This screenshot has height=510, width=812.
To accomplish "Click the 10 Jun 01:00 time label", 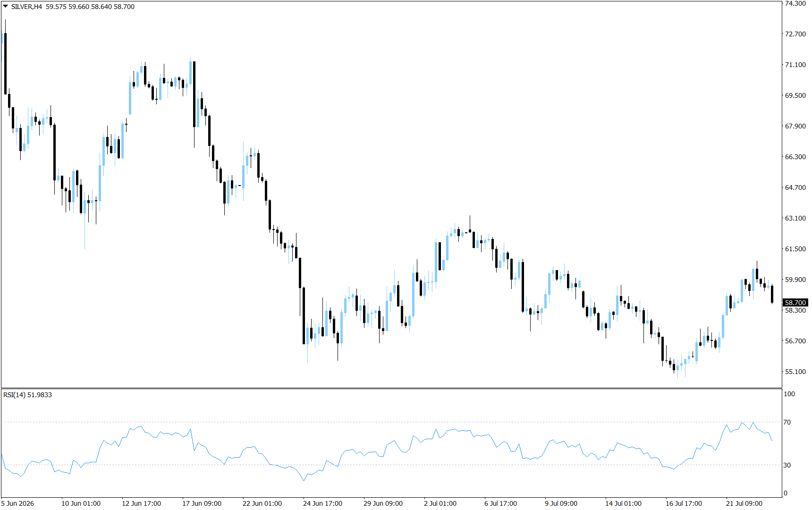I will point(81,503).
